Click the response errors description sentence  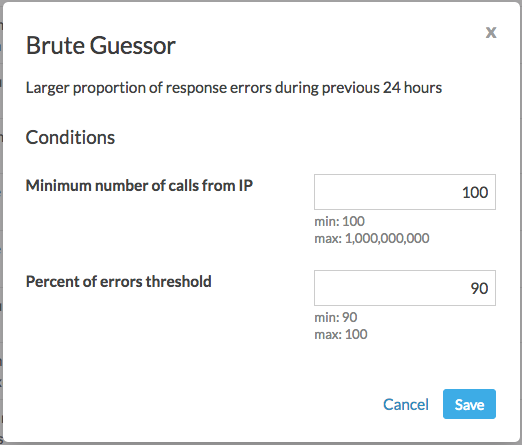click(234, 88)
